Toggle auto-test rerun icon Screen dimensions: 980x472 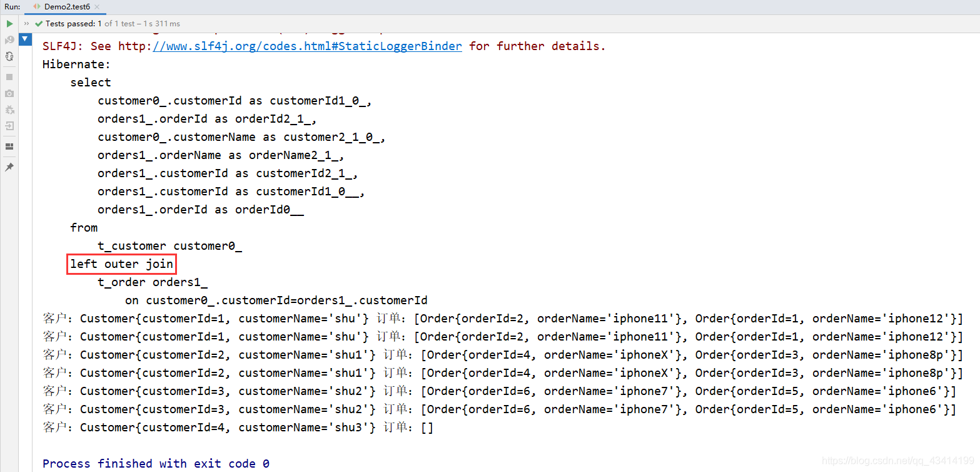9,56
